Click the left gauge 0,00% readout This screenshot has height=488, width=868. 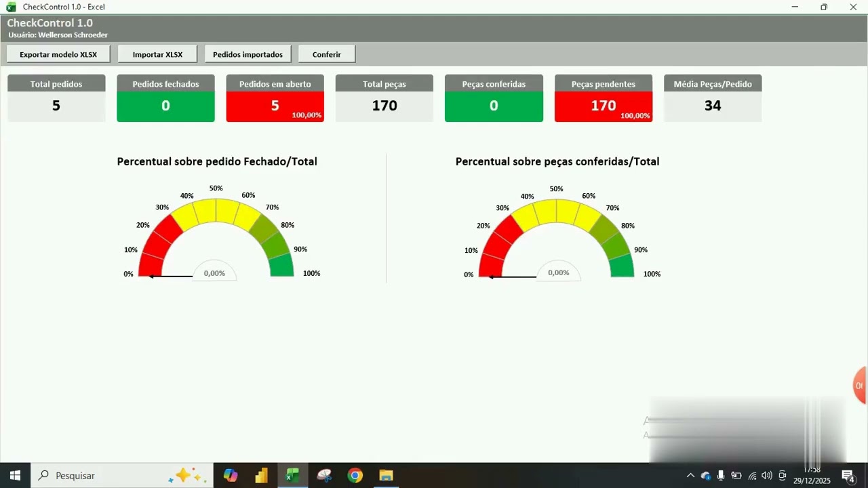pos(214,273)
